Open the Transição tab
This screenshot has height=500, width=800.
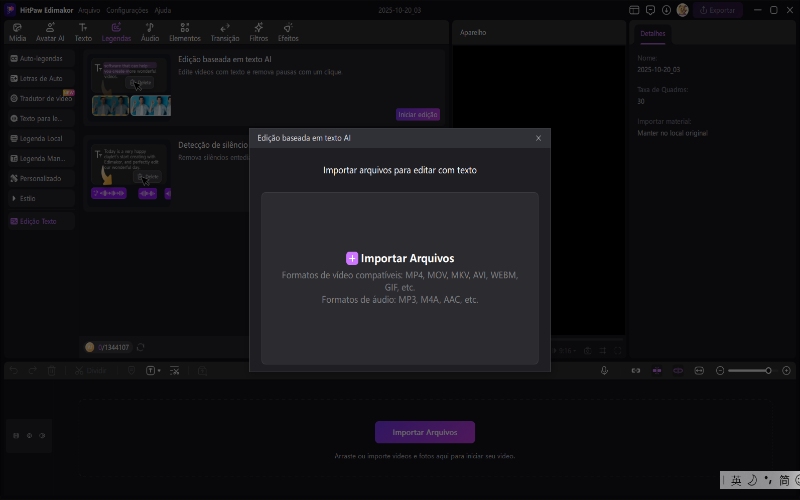point(225,32)
